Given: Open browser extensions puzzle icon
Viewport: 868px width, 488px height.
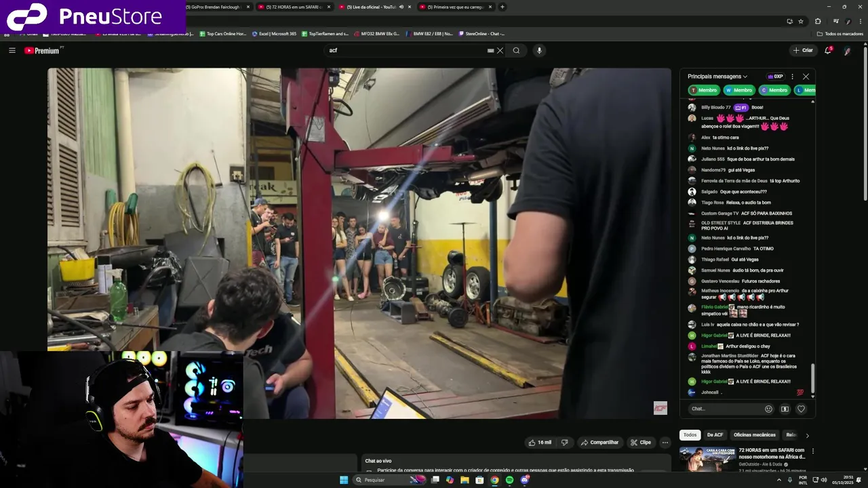Looking at the screenshot, I should pyautogui.click(x=818, y=21).
